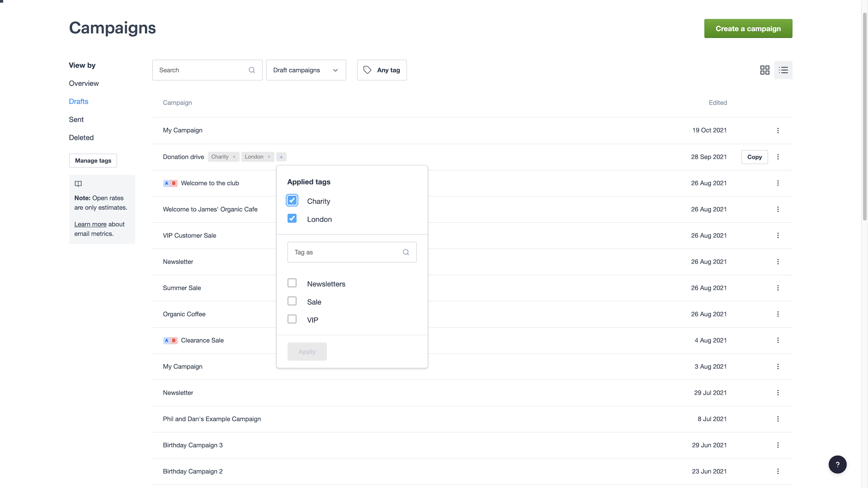Copy the Donation drive campaign
Viewport: 868px width, 488px height.
[x=754, y=157]
